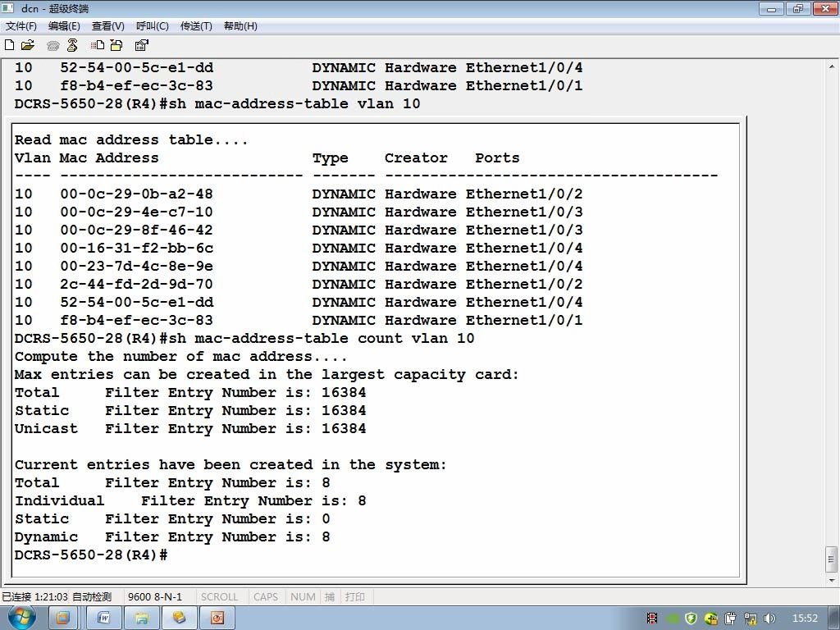Click MAC address 00-0c-29-8f-46-42
This screenshot has width=840, height=630.
[x=137, y=231]
